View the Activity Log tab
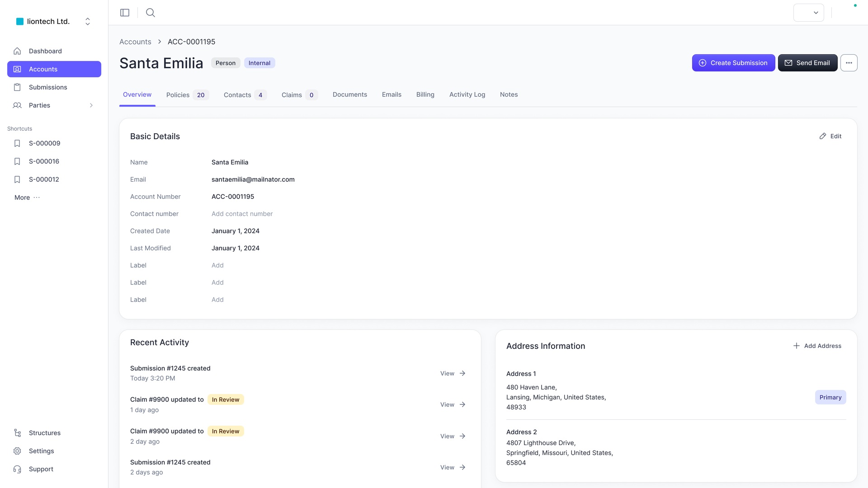868x488 pixels. (x=467, y=94)
